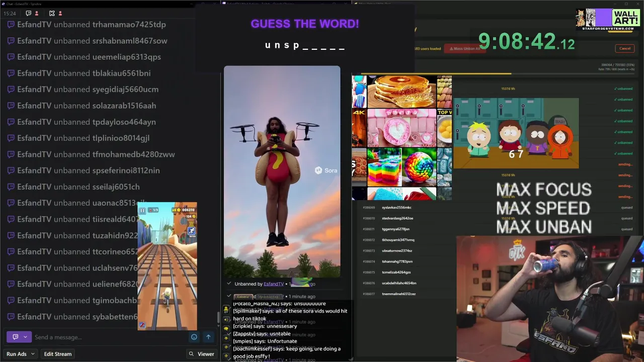Click Twitch icon beside sseilaj6051ch unban row
Screen dimensions: 644x362
pyautogui.click(x=11, y=187)
